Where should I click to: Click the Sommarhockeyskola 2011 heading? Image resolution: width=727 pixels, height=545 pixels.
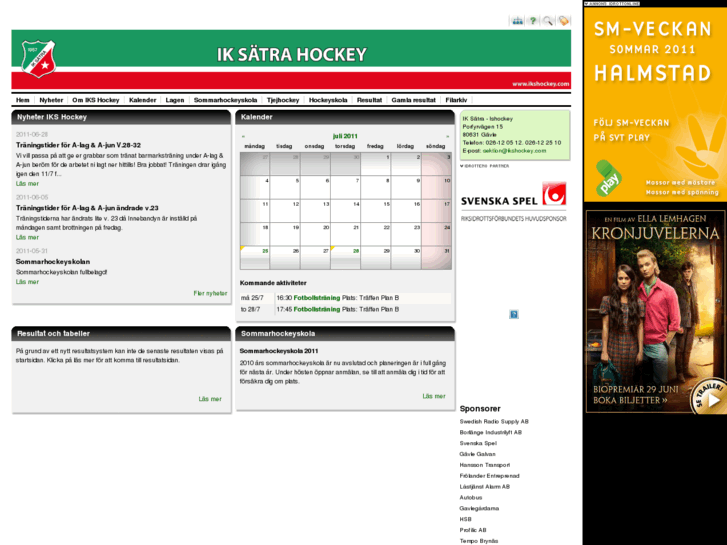point(279,351)
